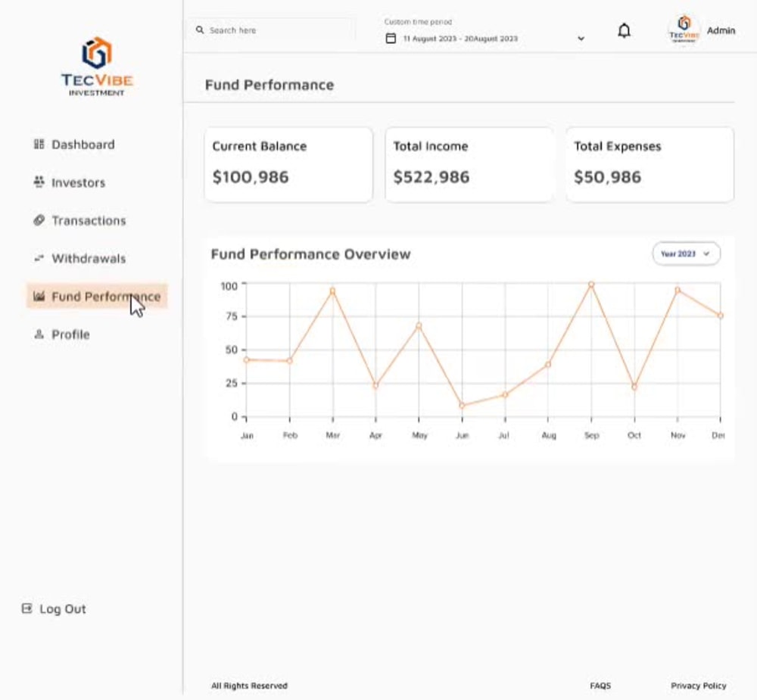Open the Privacy Policy page
Screen dimensions: 757x700
tap(698, 685)
